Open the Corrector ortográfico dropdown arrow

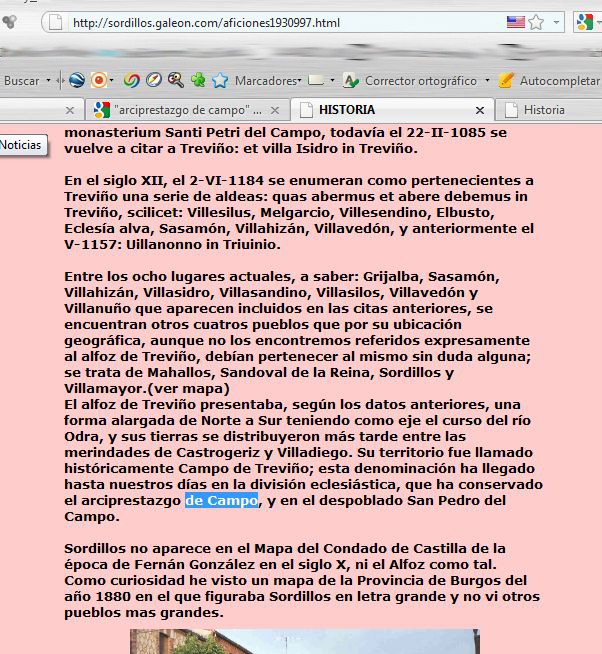pyautogui.click(x=487, y=80)
